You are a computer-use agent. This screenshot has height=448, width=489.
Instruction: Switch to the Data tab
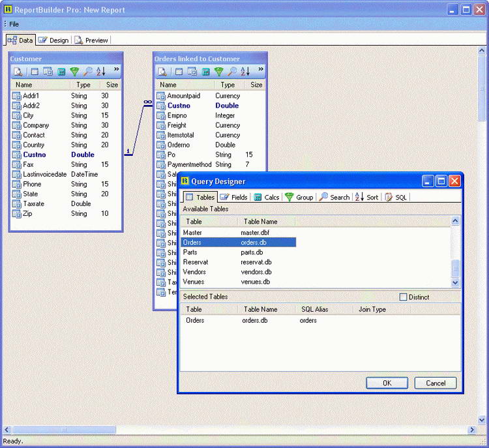[20, 40]
